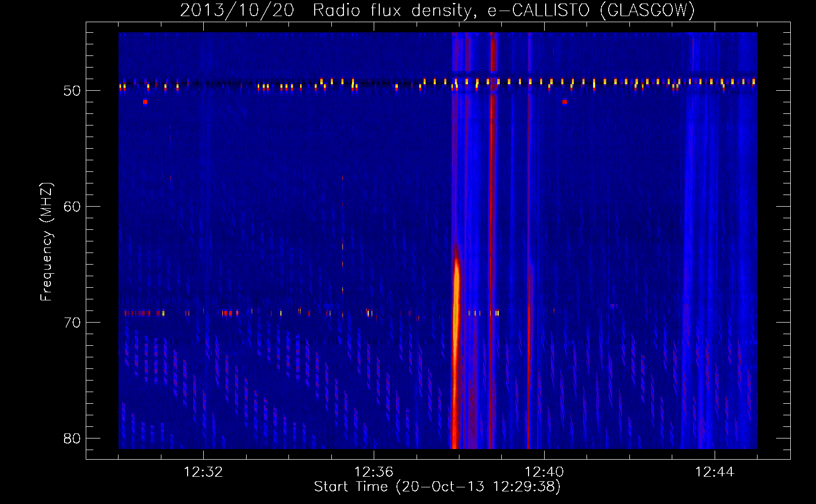Click the GLASGOW station name in title

(648, 11)
